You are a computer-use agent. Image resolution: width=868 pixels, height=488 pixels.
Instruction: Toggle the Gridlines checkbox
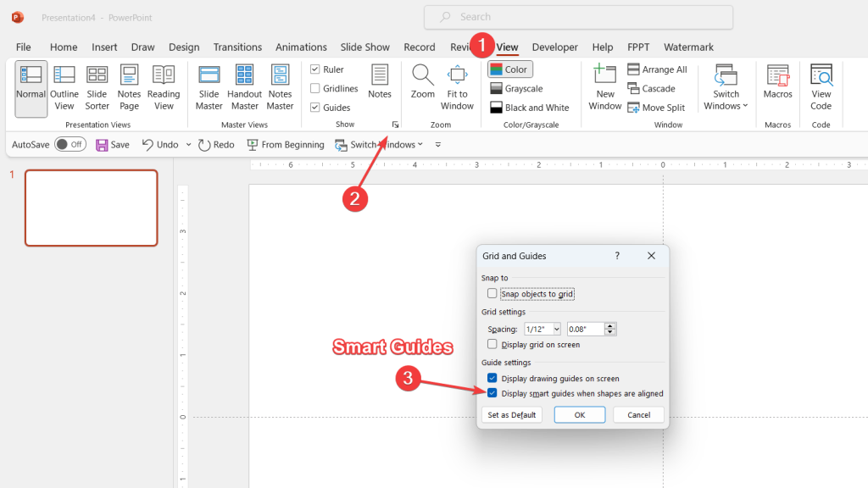(317, 88)
